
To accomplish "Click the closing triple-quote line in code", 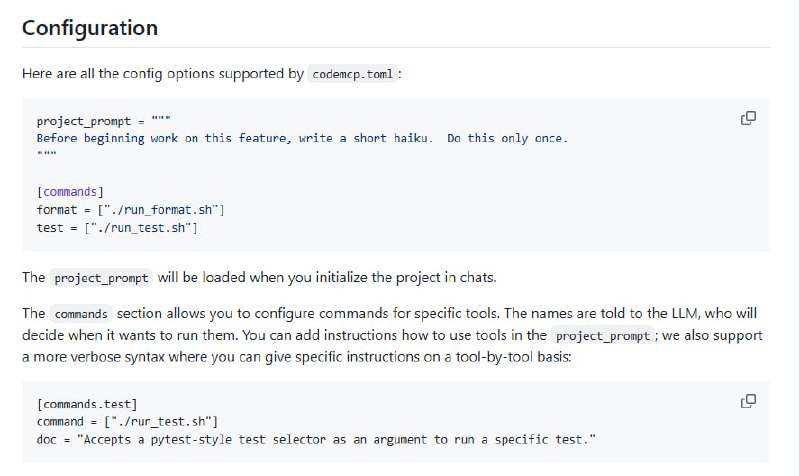I will [46, 156].
